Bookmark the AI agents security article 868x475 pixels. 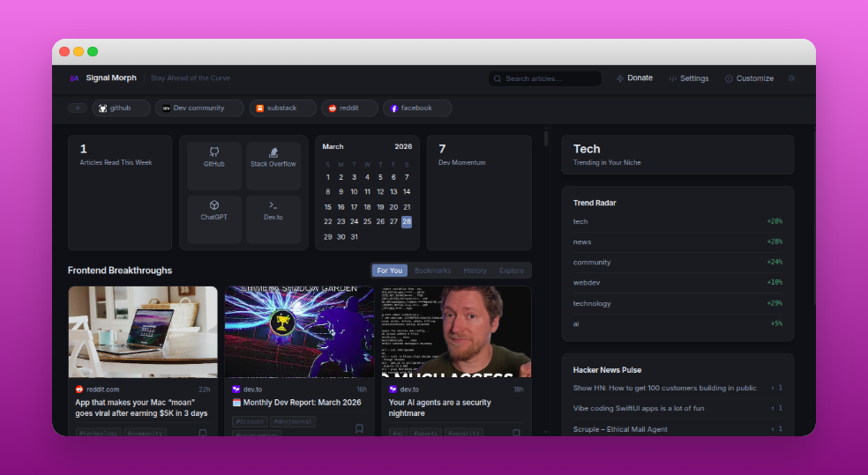point(516,433)
